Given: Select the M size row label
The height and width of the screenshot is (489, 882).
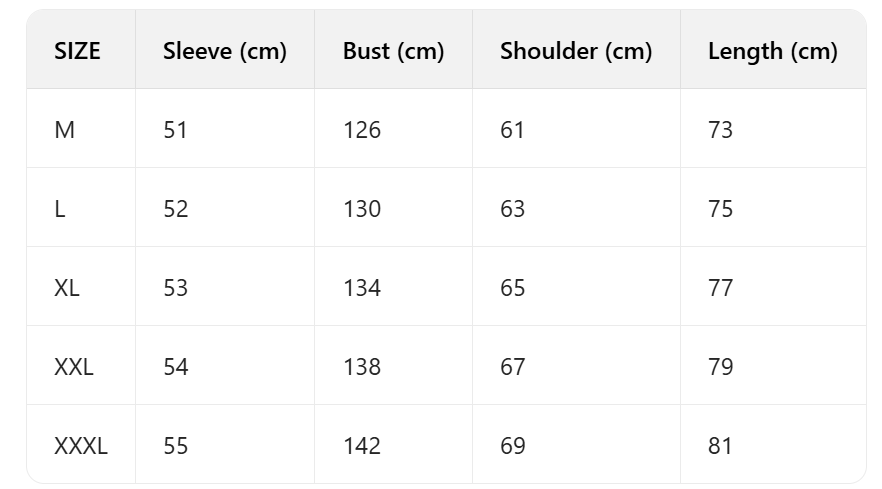Looking at the screenshot, I should point(65,130).
